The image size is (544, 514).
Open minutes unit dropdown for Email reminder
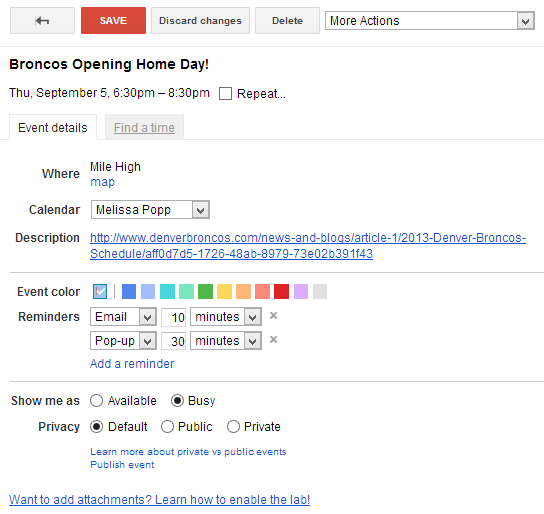click(x=226, y=317)
